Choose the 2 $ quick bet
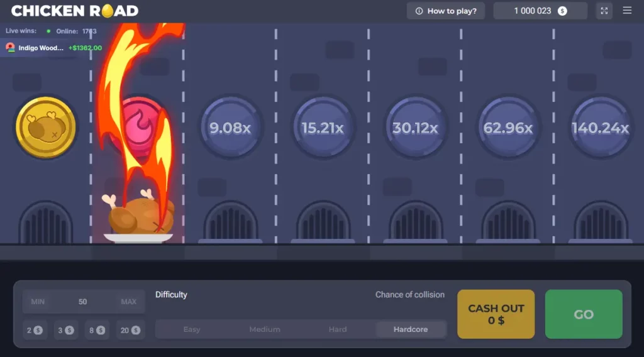Screen dimensions: 644x357 point(35,330)
